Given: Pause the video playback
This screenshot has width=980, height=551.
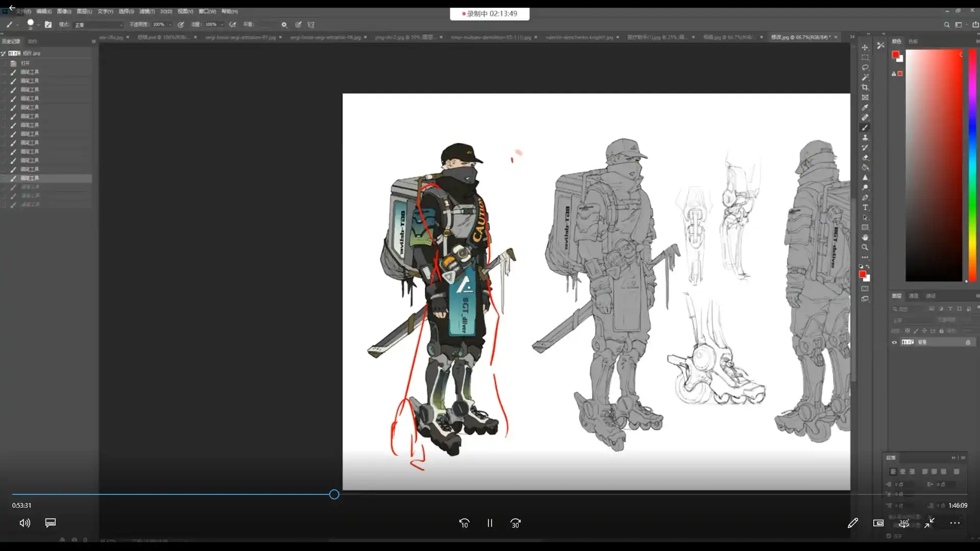Looking at the screenshot, I should pos(489,523).
